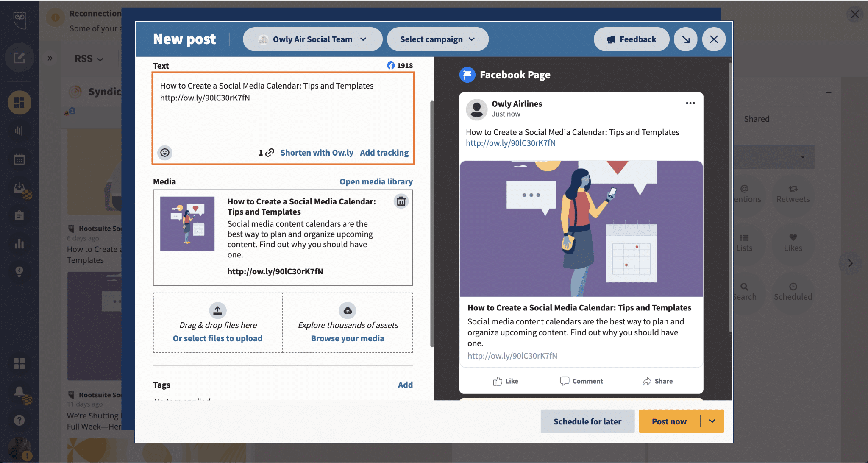Viewport: 868px width, 463px height.
Task: Open Assignments clipboard sidebar icon
Action: pyautogui.click(x=19, y=216)
